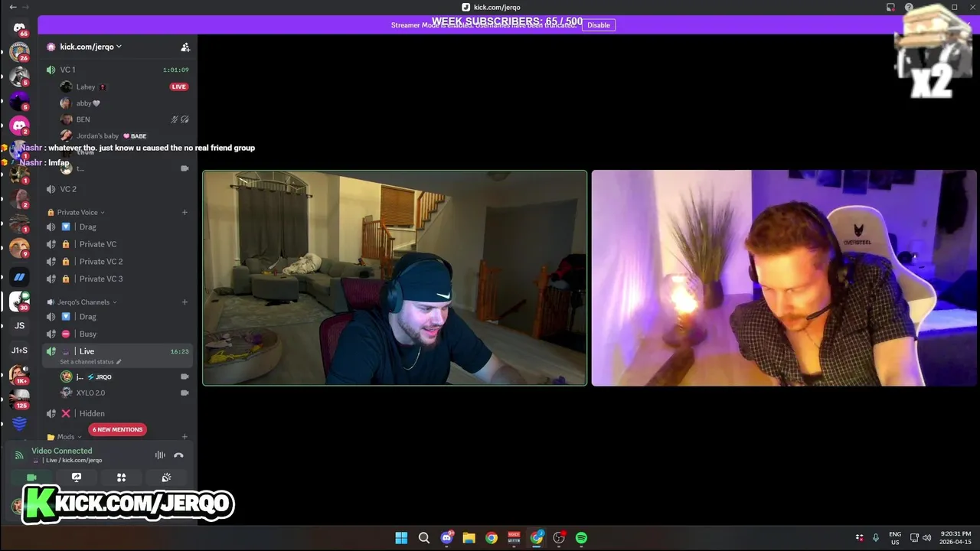The width and height of the screenshot is (980, 551).
Task: Open Discord from the taskbar
Action: (x=447, y=538)
